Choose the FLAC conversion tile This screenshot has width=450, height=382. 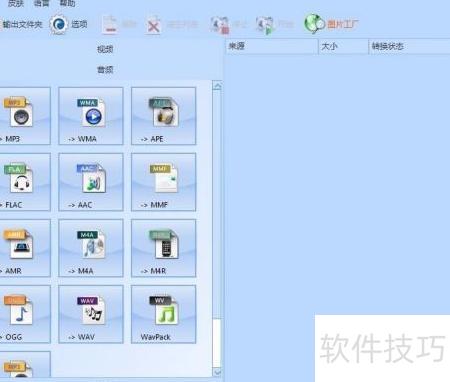25,182
